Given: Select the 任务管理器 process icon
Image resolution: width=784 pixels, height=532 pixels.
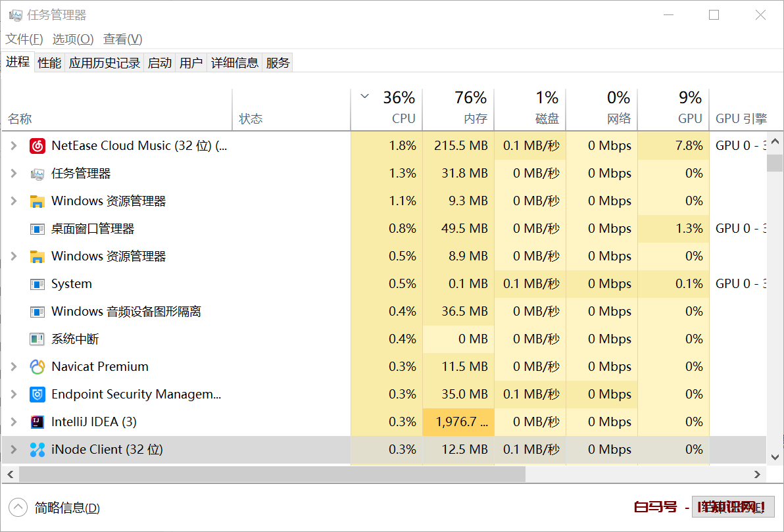Looking at the screenshot, I should click(37, 173).
